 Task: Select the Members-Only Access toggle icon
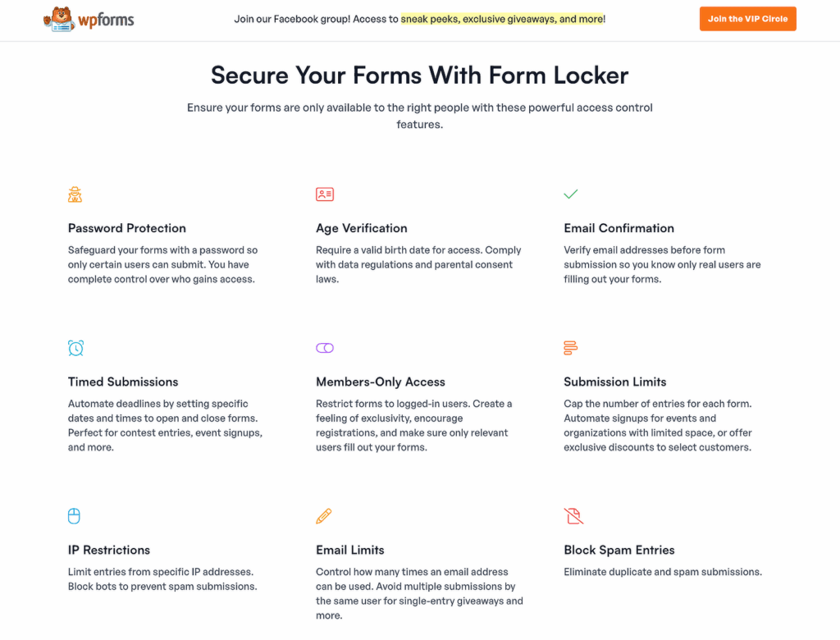(x=325, y=348)
